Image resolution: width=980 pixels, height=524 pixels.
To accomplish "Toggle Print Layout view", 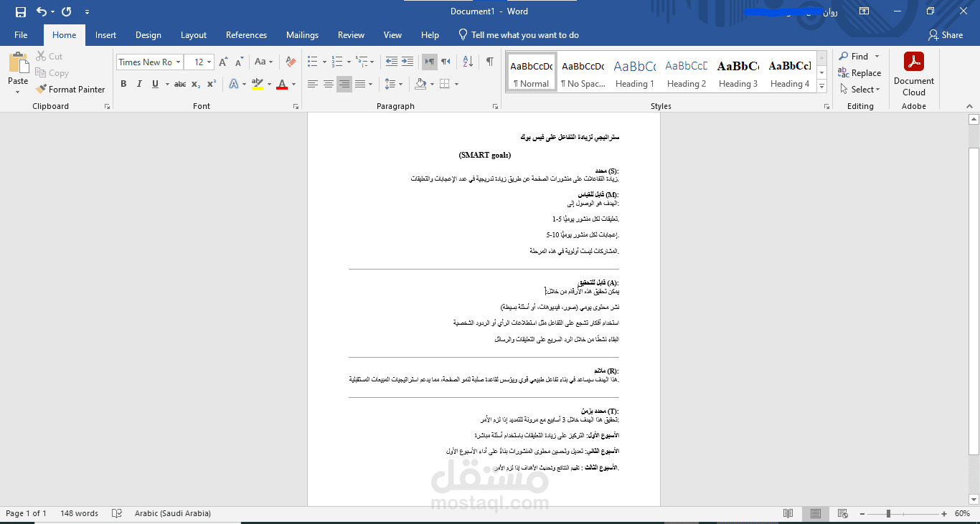I will click(x=816, y=513).
